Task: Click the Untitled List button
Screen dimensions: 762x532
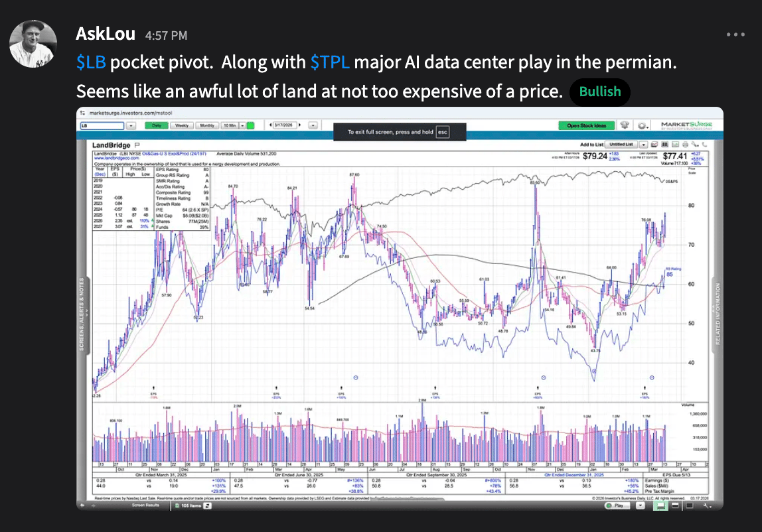Action: pyautogui.click(x=621, y=145)
